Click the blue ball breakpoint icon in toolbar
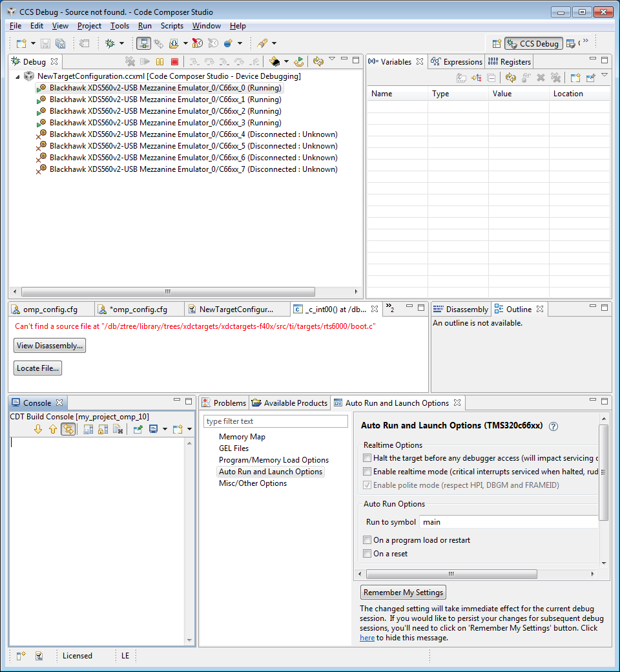 tap(228, 43)
